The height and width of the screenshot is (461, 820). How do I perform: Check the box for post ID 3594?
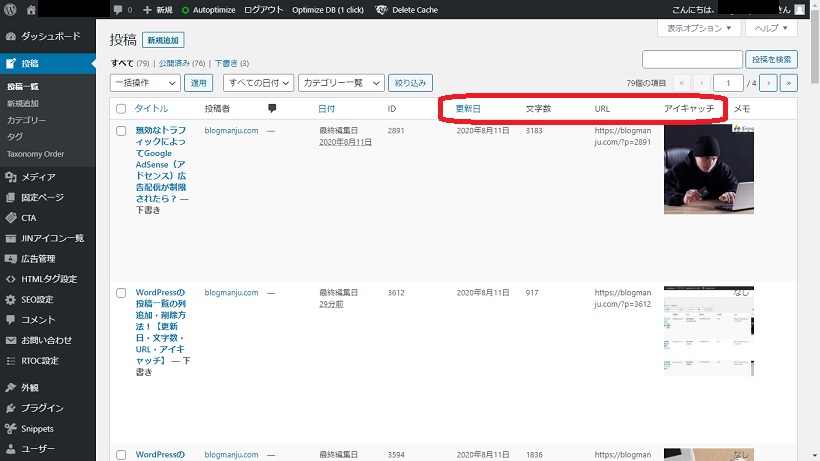tap(121, 455)
